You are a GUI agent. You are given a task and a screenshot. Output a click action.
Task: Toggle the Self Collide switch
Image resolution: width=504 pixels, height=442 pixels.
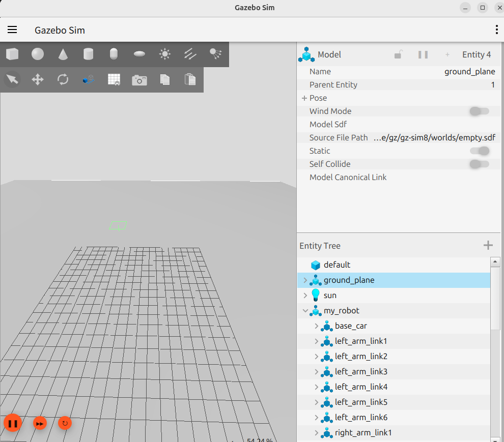(x=479, y=164)
